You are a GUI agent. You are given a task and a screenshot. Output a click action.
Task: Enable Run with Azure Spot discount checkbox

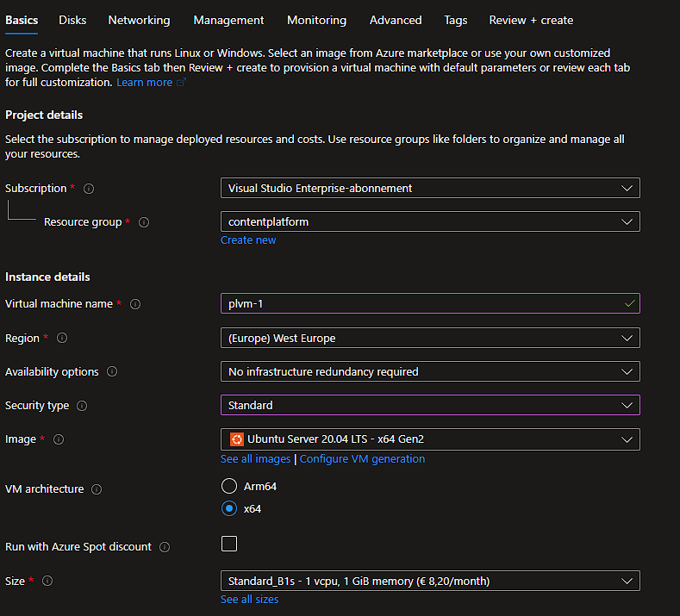[x=229, y=544]
